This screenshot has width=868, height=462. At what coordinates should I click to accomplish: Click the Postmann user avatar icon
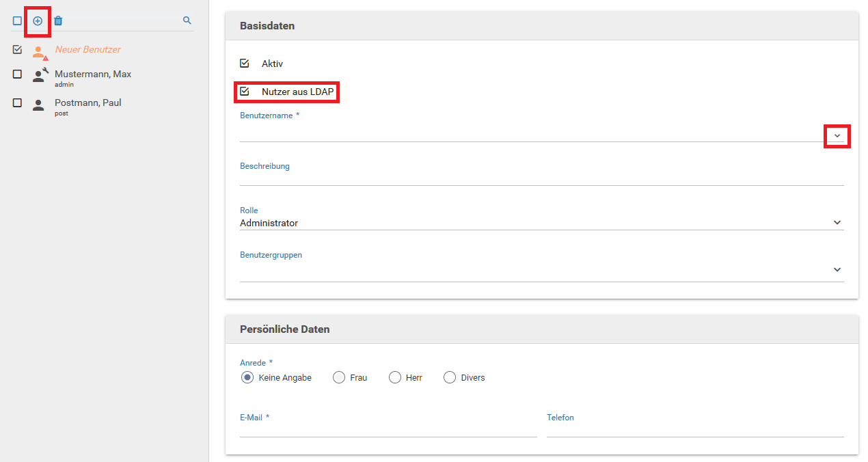click(39, 105)
